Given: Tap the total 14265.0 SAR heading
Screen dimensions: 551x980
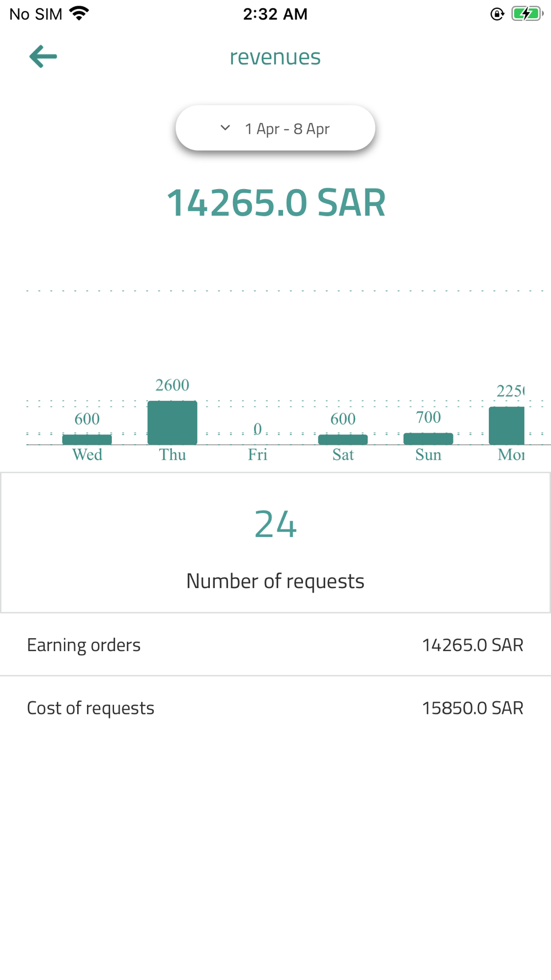Looking at the screenshot, I should (275, 203).
